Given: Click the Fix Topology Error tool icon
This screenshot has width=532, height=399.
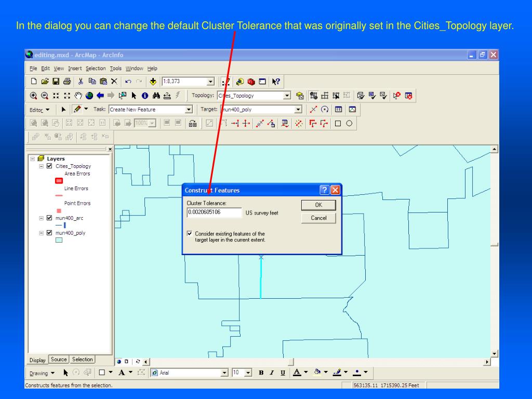Looking at the screenshot, I should click(x=396, y=96).
